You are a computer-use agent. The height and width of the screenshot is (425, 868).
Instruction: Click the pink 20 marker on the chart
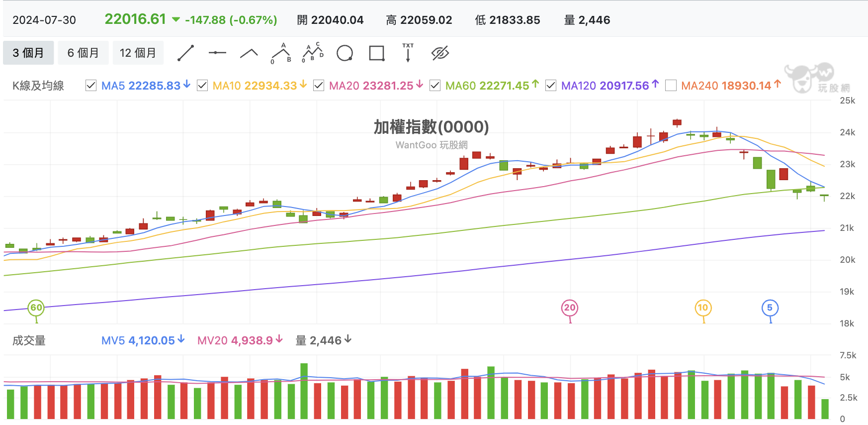click(570, 308)
